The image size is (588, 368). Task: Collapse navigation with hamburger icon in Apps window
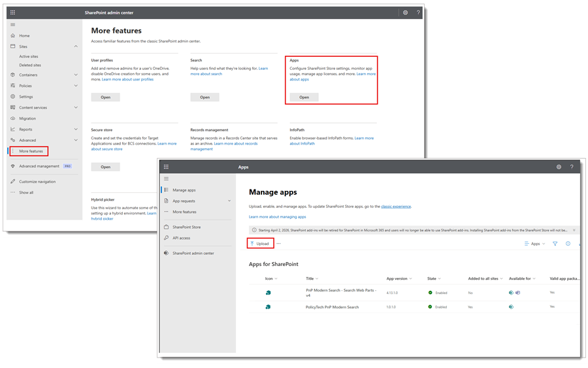coord(166,178)
